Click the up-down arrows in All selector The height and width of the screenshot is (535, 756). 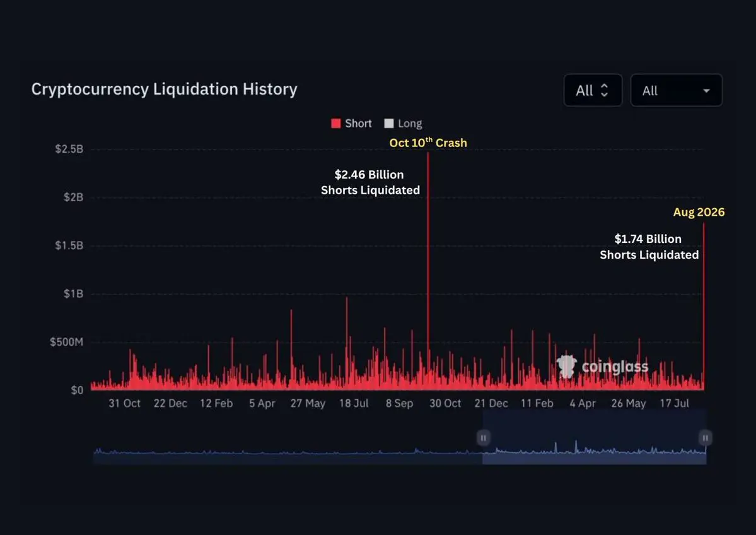point(604,90)
